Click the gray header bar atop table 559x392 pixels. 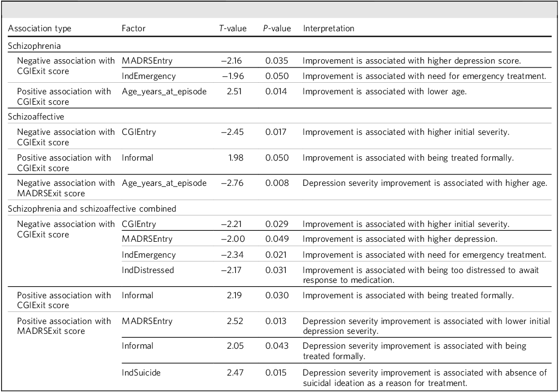(279, 10)
